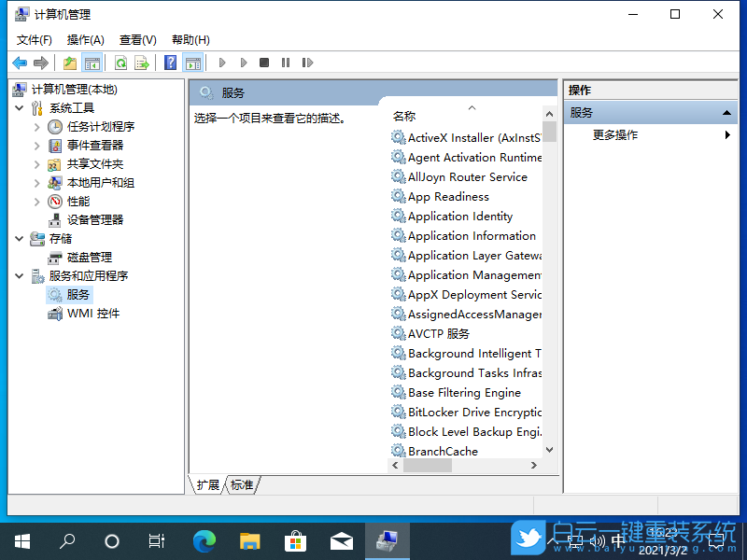The height and width of the screenshot is (560, 747).
Task: Open the Microsoft Edge icon on the taskbar
Action: [203, 540]
